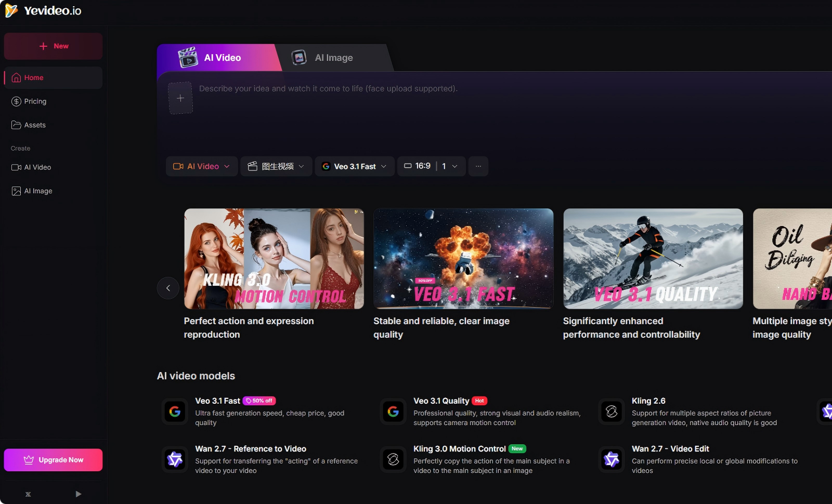Click "Professional quality, strong visual" description
This screenshot has height=504, width=832.
click(497, 418)
